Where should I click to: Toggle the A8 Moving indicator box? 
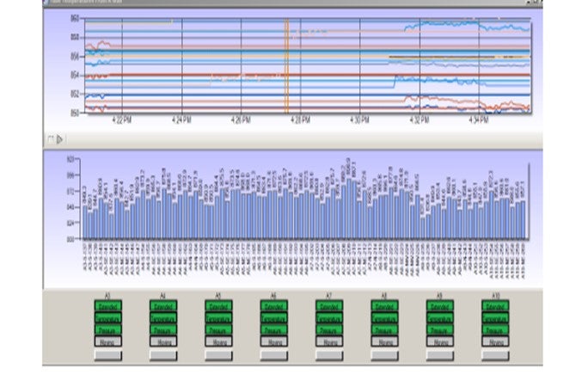[385, 341]
